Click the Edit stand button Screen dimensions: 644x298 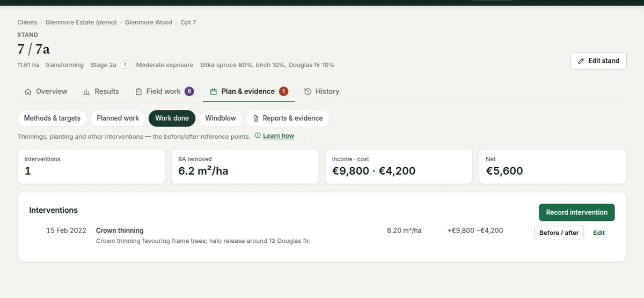(x=598, y=61)
